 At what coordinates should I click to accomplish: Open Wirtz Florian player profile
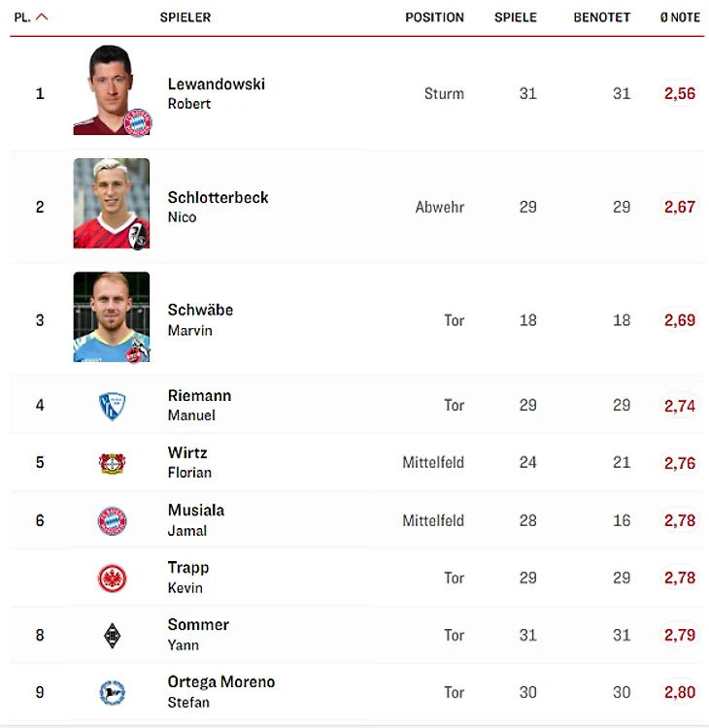click(x=189, y=462)
